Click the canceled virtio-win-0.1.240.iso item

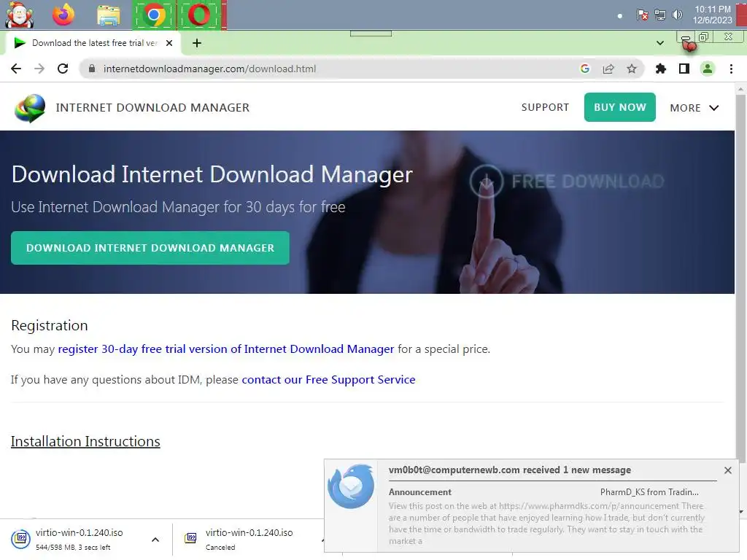249,539
